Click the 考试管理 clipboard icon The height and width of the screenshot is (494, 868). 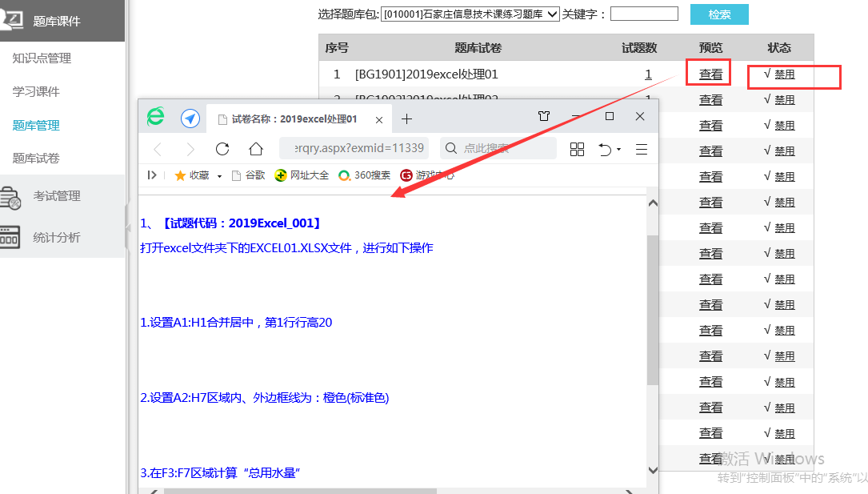point(10,198)
